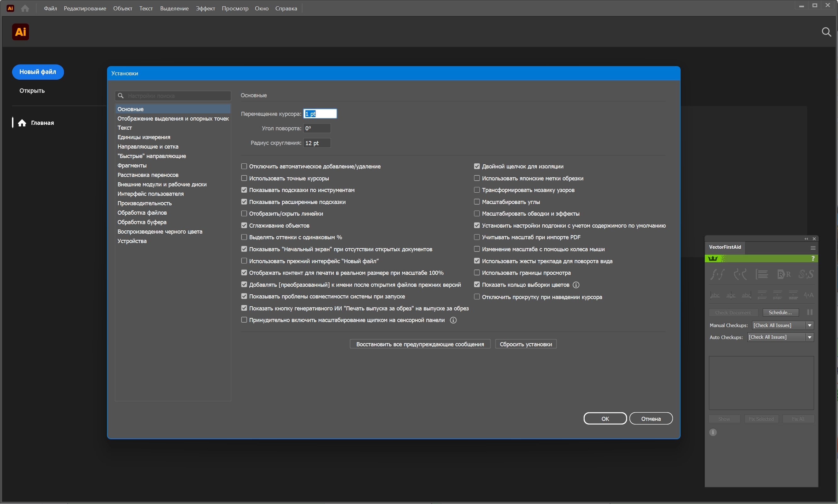Image resolution: width=838 pixels, height=504 pixels.
Task: Click info icon next to pinch zoom option
Action: (x=453, y=320)
